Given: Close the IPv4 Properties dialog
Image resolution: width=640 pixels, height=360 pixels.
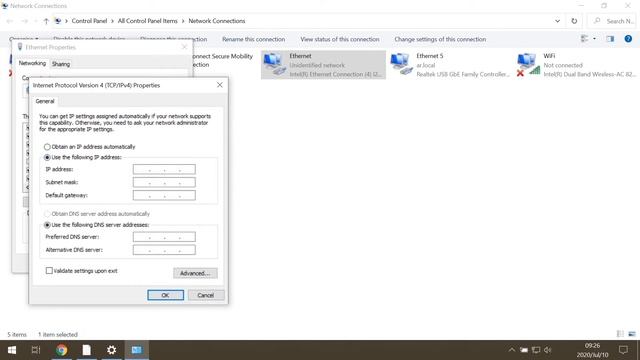Looking at the screenshot, I should (220, 85).
